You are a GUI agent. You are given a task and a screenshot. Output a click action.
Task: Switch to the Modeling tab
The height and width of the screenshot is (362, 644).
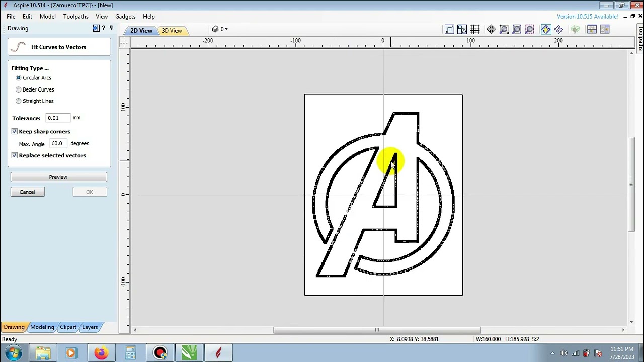coord(42,327)
